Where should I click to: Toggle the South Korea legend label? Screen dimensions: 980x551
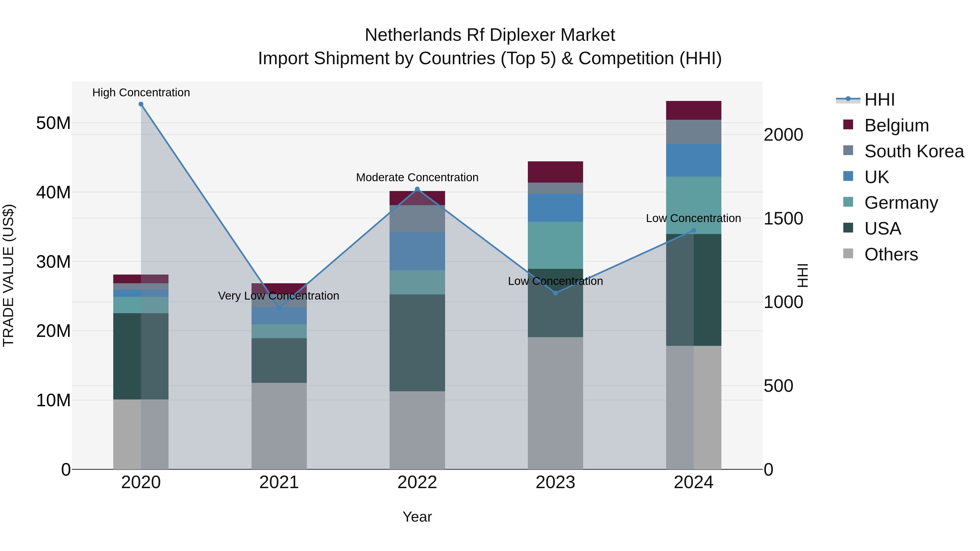[x=914, y=151]
